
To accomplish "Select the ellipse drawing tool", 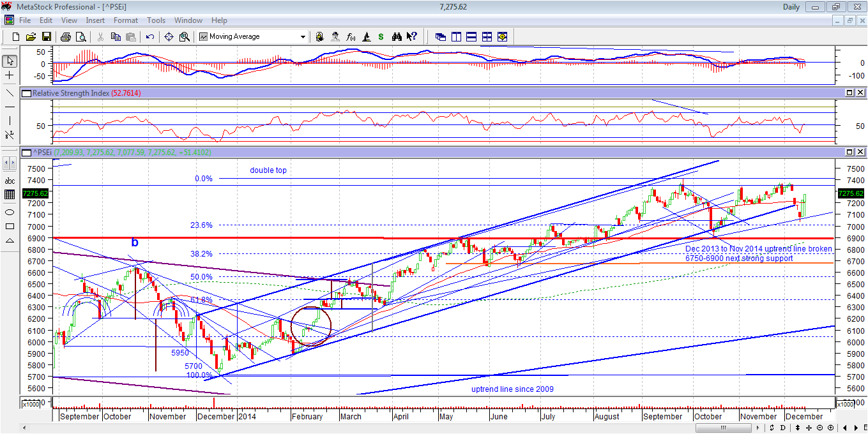I will [9, 212].
